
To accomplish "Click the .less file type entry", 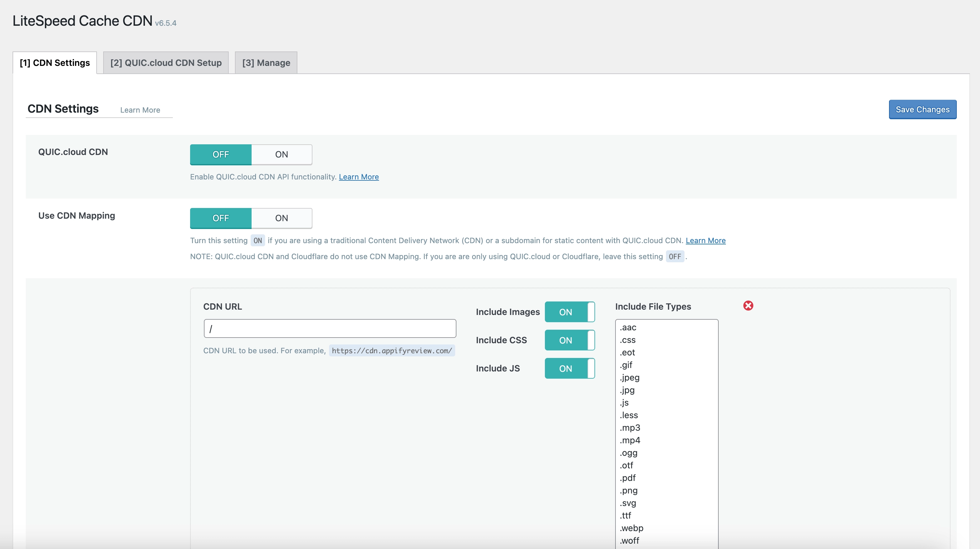I will coord(628,415).
